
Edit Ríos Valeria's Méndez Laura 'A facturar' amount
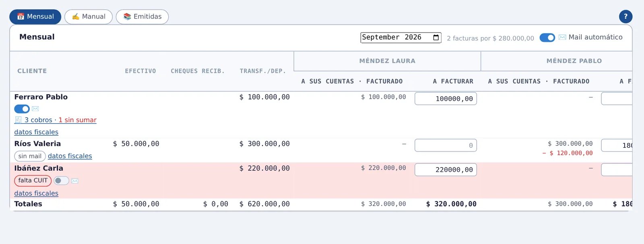point(446,145)
